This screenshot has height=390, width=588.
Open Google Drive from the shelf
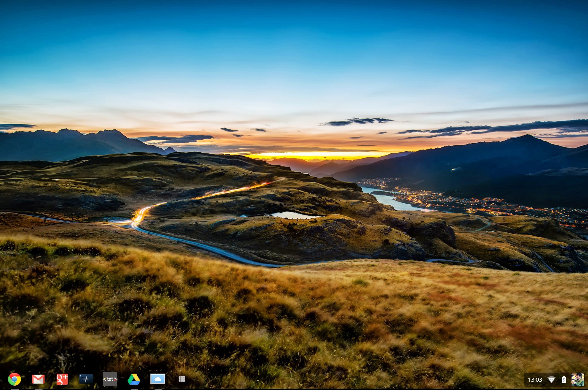pyautogui.click(x=134, y=379)
